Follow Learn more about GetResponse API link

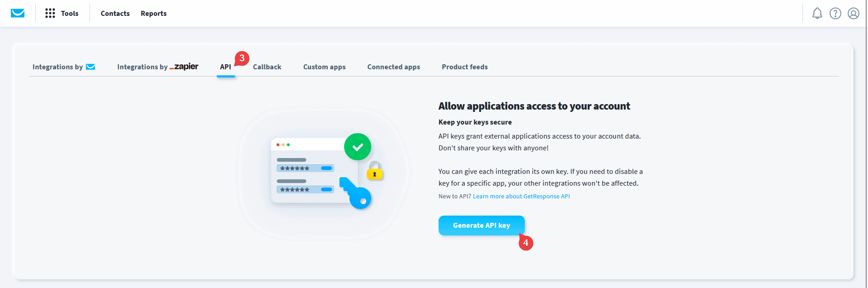click(521, 197)
